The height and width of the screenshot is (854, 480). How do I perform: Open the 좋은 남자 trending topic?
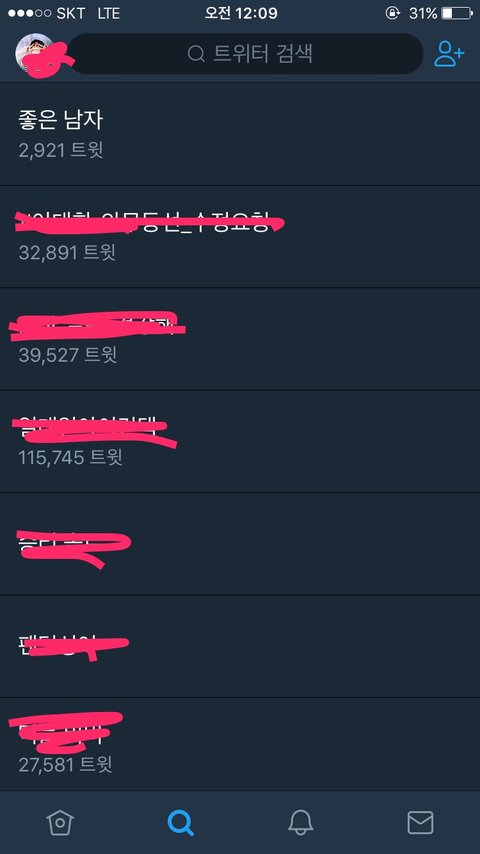(x=240, y=134)
